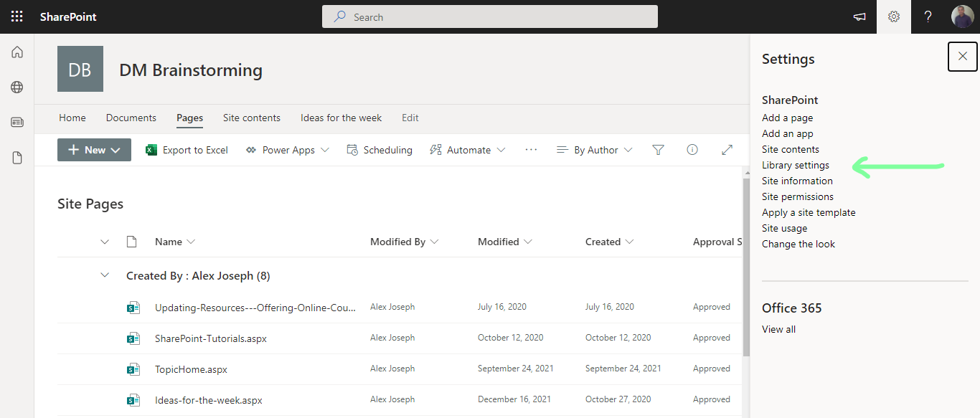Screen dimensions: 980x418
Task: Open the Export to Excel function
Action: coord(186,150)
